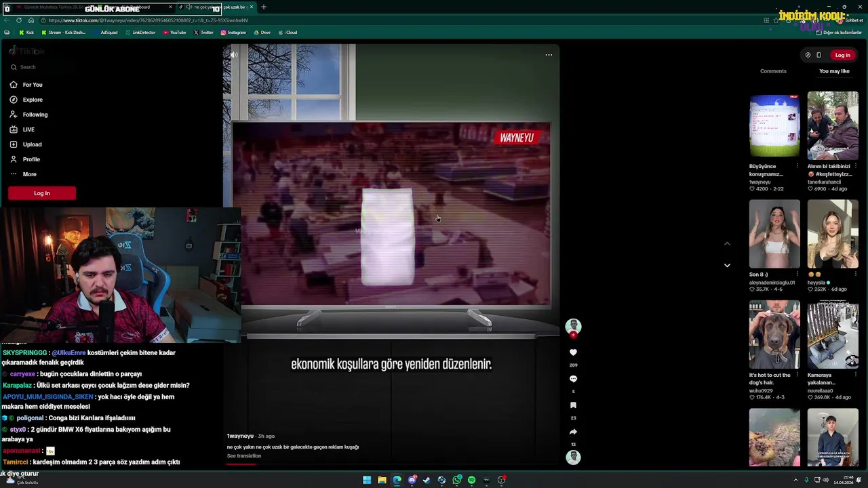Click the phone Get app icon
This screenshot has height=488, width=868.
tap(818, 55)
